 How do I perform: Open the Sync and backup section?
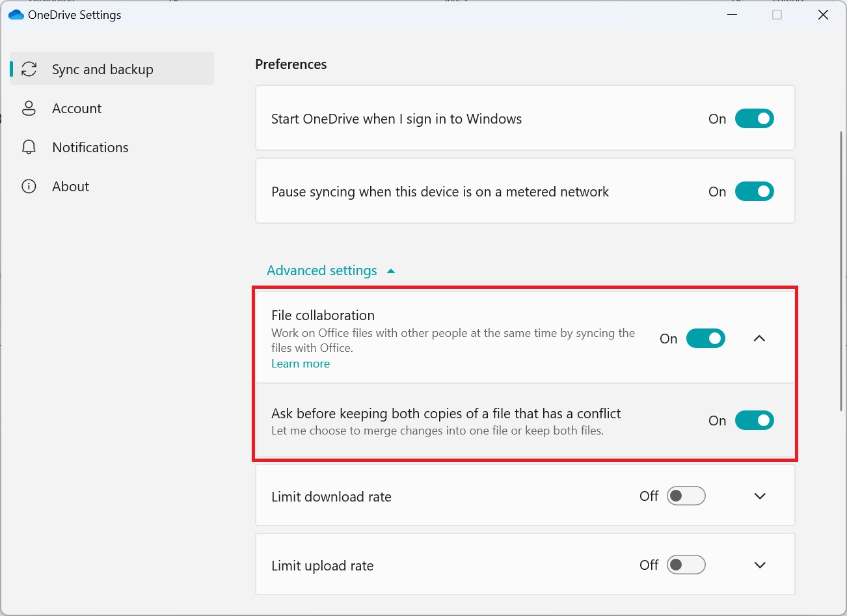point(112,69)
